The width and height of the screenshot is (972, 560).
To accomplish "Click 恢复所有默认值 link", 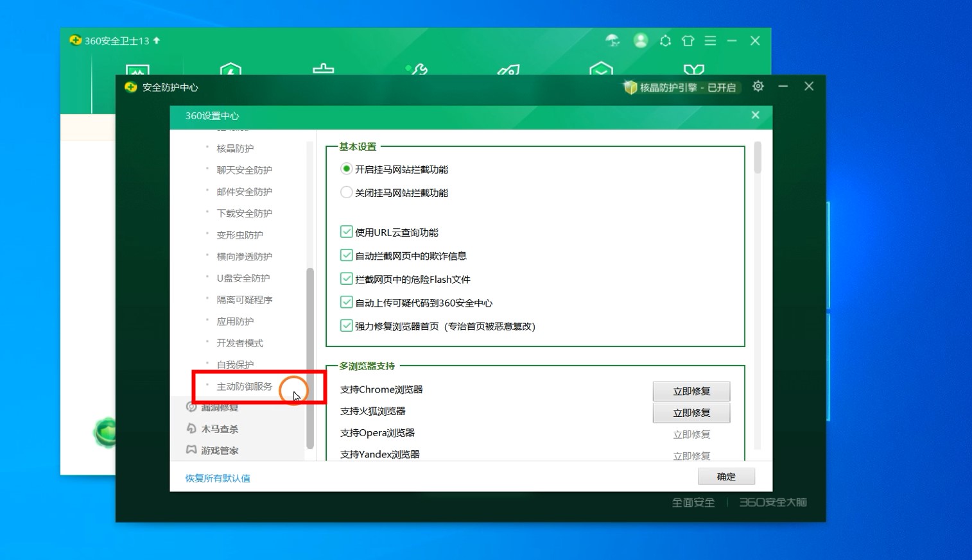I will (x=218, y=479).
